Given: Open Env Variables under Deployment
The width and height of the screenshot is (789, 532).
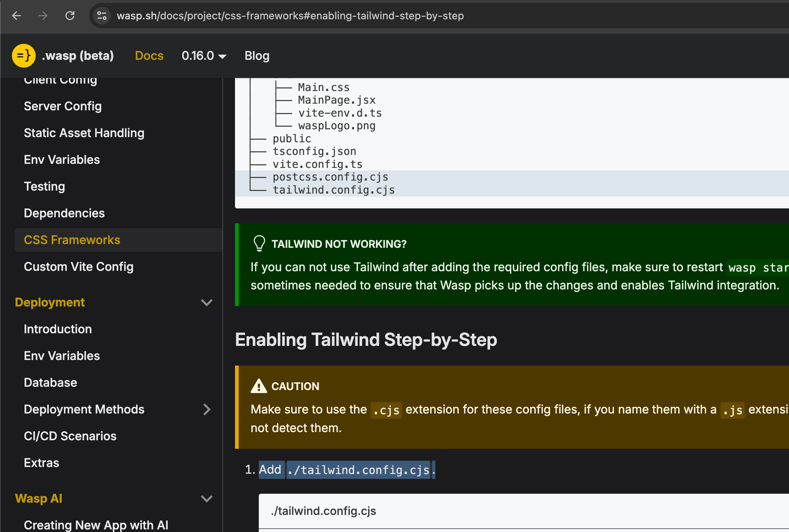Looking at the screenshot, I should point(62,356).
